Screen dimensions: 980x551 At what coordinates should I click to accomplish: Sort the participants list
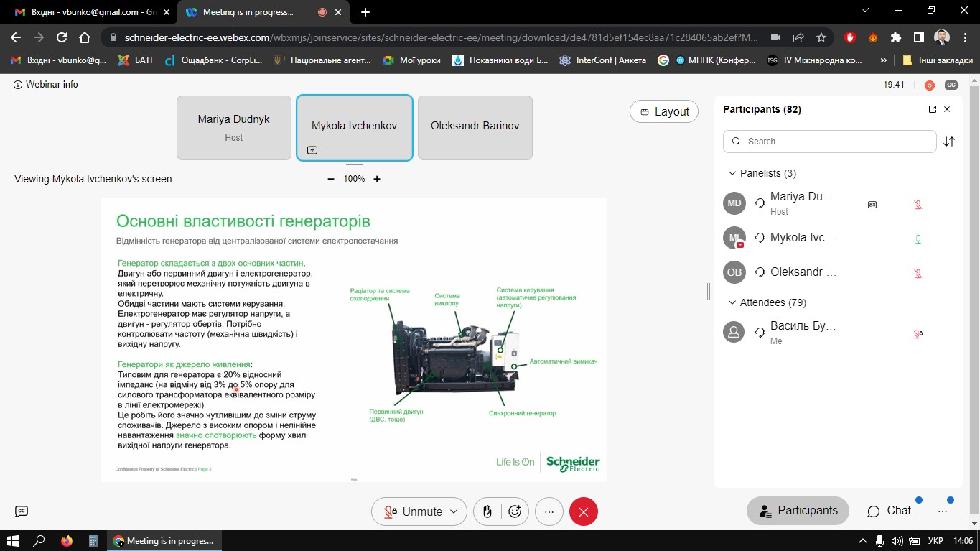pyautogui.click(x=949, y=142)
